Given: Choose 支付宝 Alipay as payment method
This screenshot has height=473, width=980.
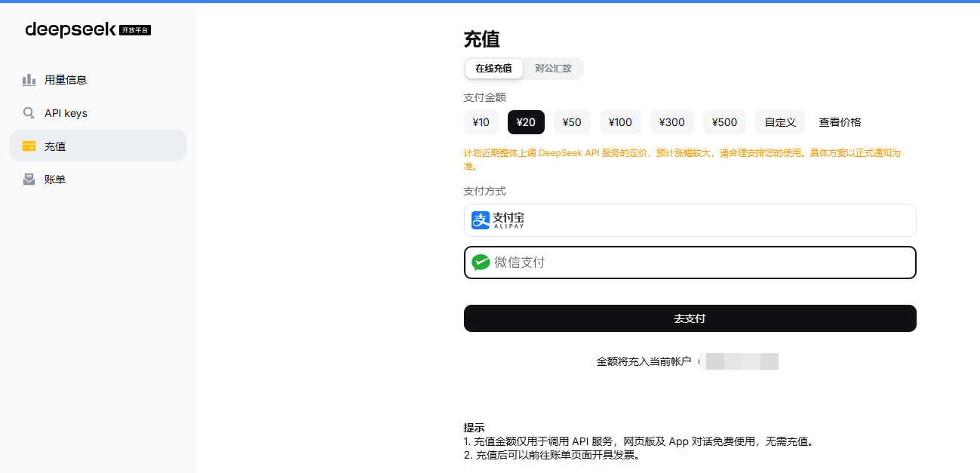Looking at the screenshot, I should pos(690,220).
